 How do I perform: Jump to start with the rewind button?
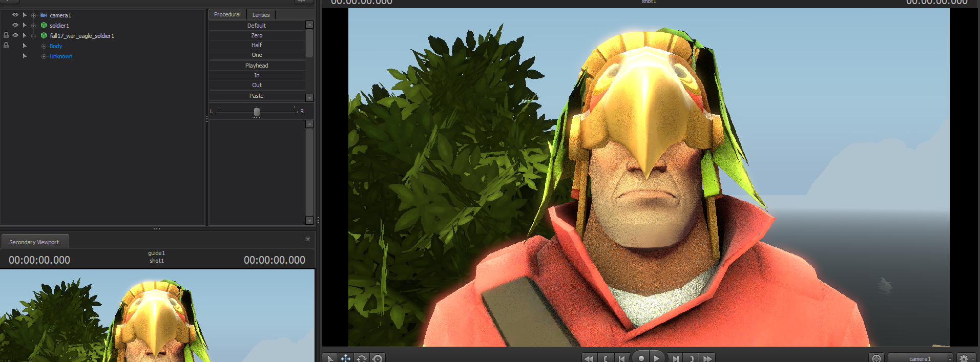click(589, 358)
